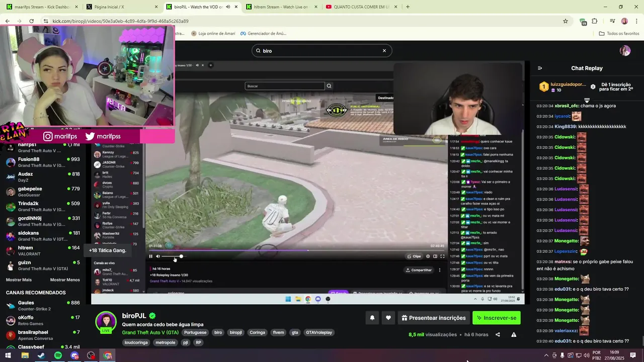Open Steam from taskbar
Viewport: 644px width, 362px height.
coord(41,355)
